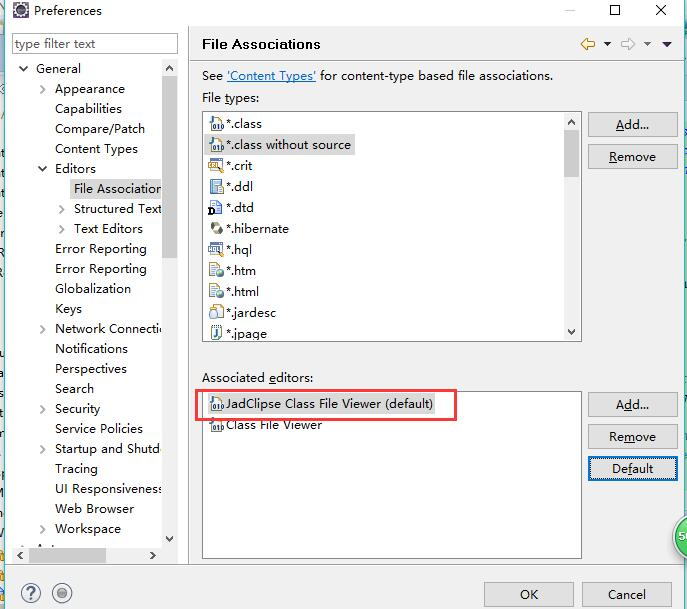Expand the Appearance tree node

point(43,89)
